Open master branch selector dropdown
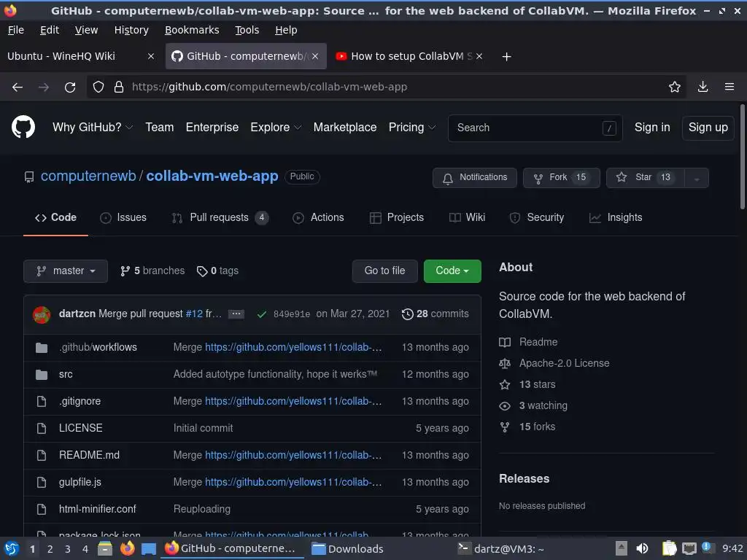The image size is (747, 560). 66,271
